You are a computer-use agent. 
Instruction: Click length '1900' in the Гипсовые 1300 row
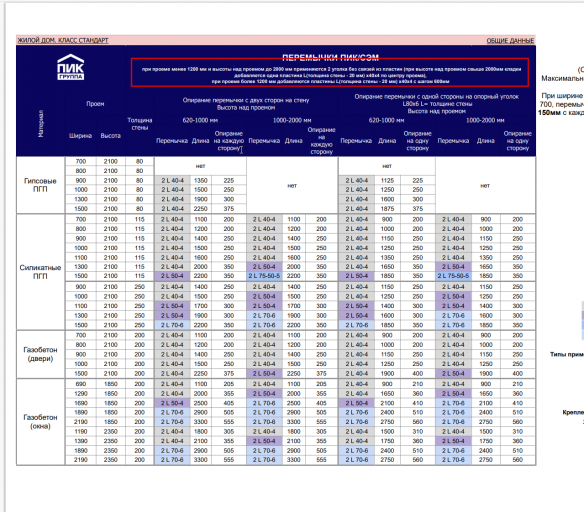[200, 199]
